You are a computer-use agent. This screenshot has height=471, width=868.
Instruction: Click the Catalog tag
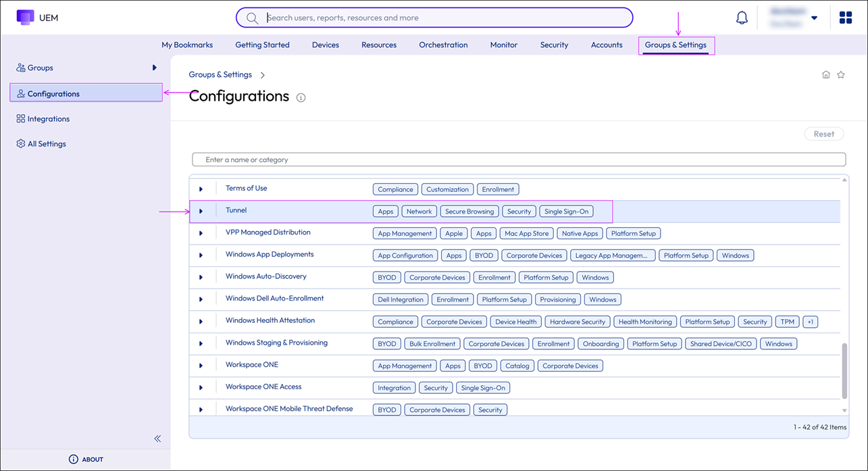pyautogui.click(x=518, y=366)
